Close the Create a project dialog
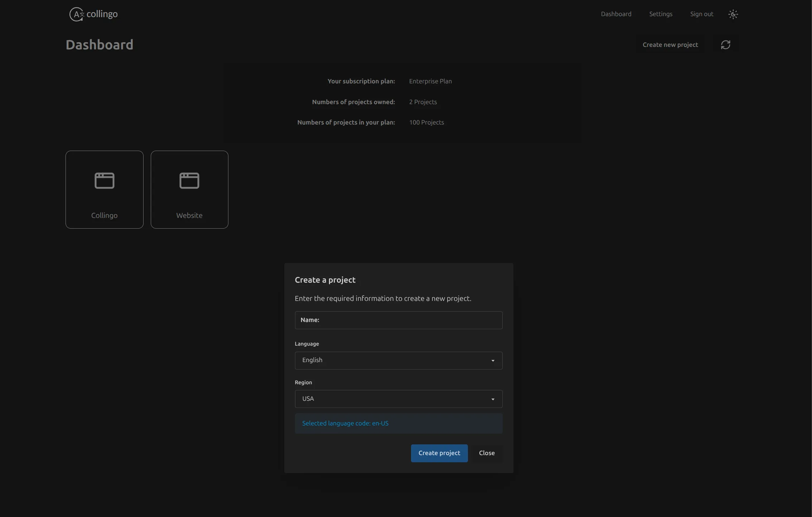The width and height of the screenshot is (812, 517). click(487, 453)
